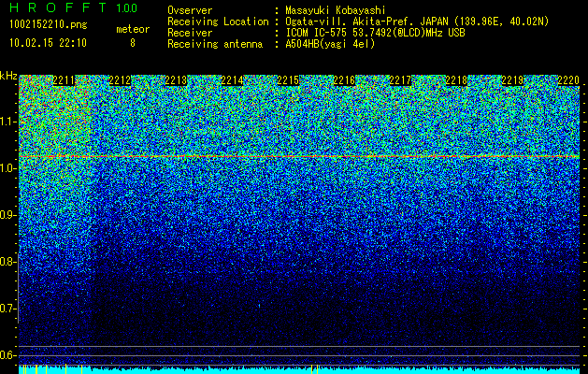Click the 2219 time marker
588x374 pixels.
(512, 80)
